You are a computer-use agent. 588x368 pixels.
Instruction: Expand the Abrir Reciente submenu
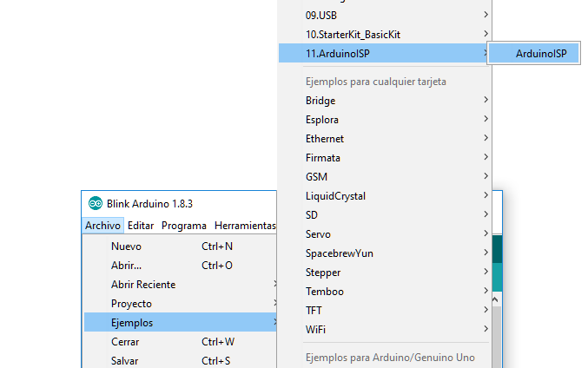[x=143, y=285]
